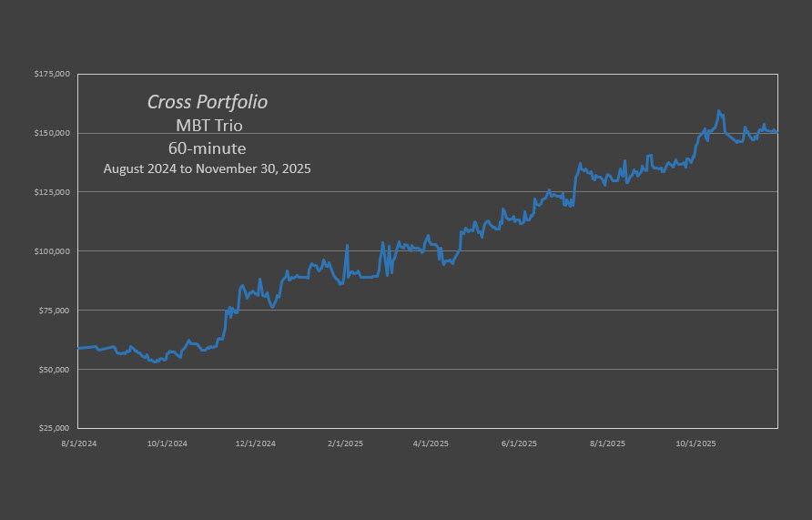Click the $150,000 y-axis label
Image resolution: width=812 pixels, height=520 pixels.
point(54,133)
